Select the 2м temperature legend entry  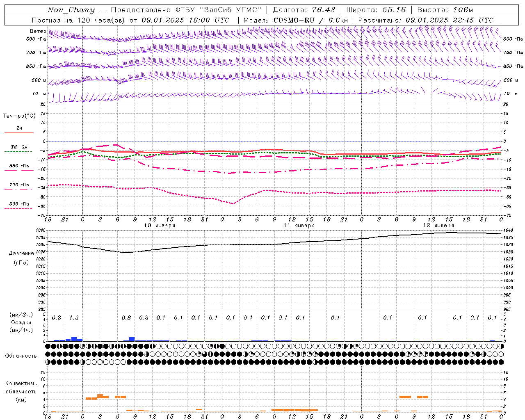click(19, 128)
